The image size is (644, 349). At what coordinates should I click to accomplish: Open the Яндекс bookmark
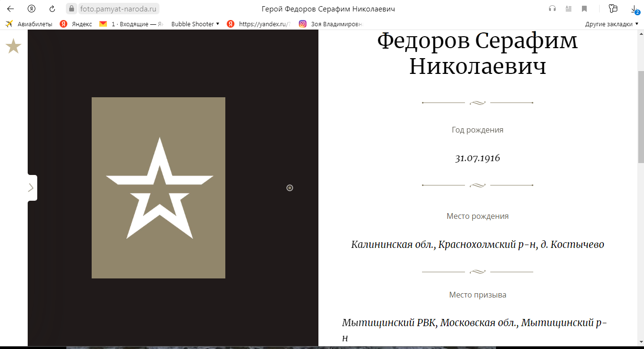pos(76,24)
